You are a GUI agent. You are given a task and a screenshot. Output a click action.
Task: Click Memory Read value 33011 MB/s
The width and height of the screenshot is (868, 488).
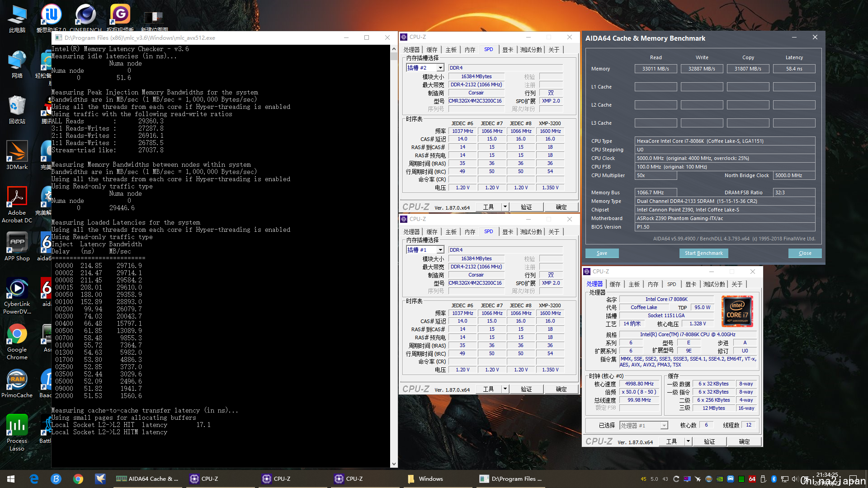click(656, 69)
